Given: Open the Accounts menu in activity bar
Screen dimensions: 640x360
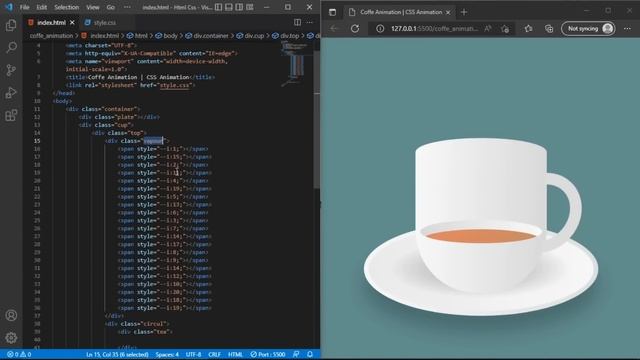Looking at the screenshot, I should pos(11,315).
